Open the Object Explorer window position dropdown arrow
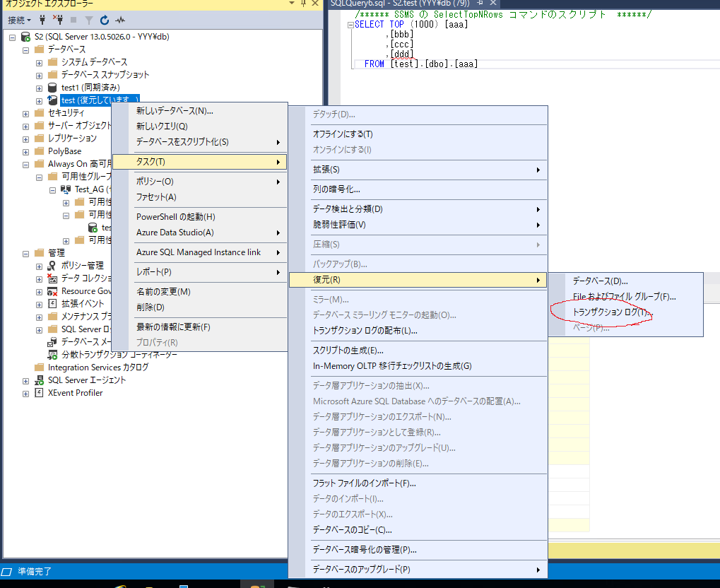 pyautogui.click(x=292, y=4)
